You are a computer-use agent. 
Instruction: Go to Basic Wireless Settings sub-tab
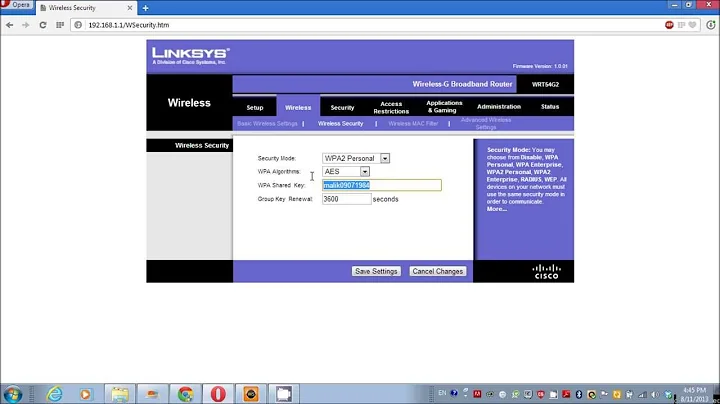267,123
